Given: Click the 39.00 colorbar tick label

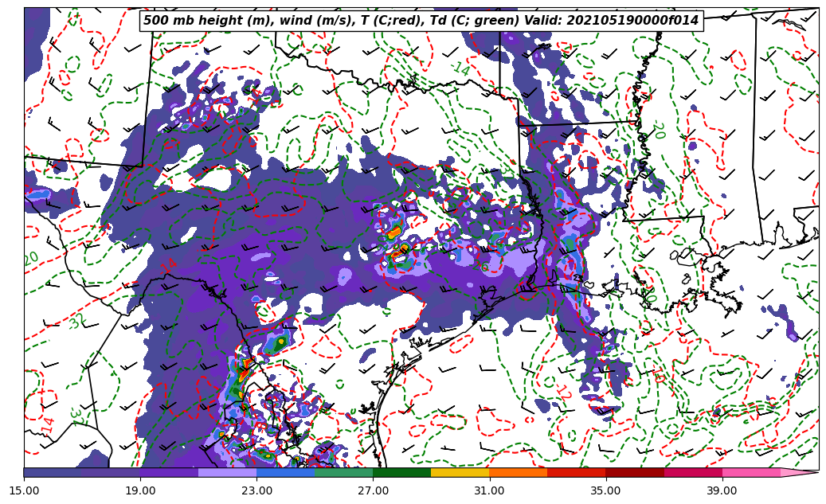Looking at the screenshot, I should [722, 490].
